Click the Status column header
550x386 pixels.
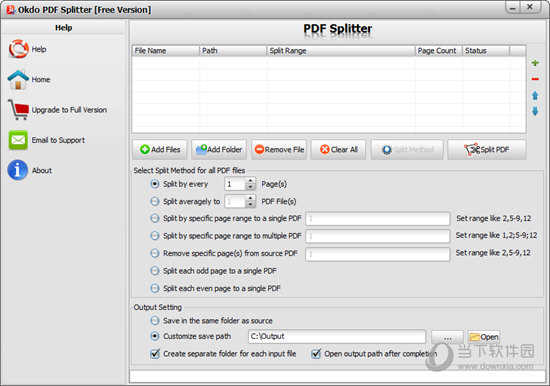coord(486,51)
